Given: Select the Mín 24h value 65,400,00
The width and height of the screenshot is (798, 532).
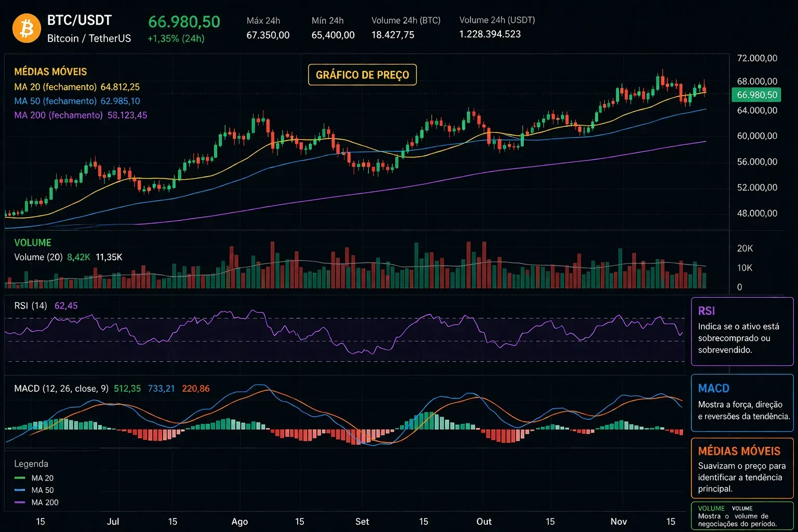Looking at the screenshot, I should click(333, 35).
